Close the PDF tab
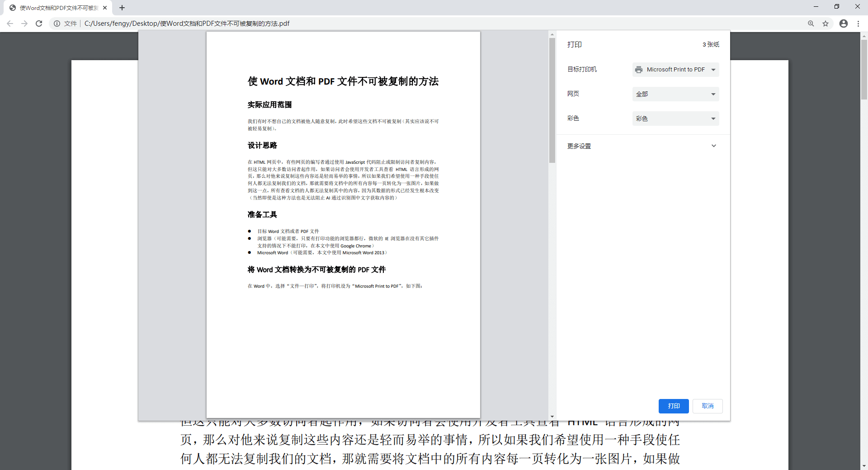 105,8
